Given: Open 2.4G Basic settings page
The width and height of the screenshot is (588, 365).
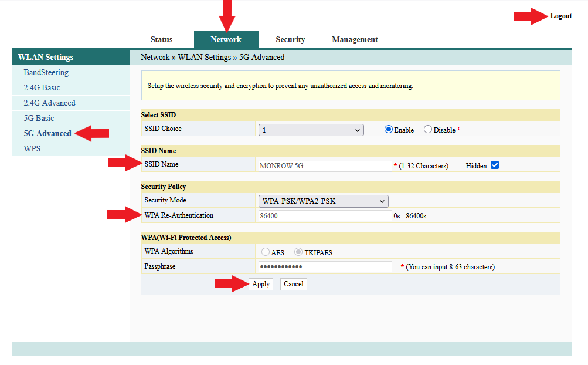Looking at the screenshot, I should click(x=42, y=87).
